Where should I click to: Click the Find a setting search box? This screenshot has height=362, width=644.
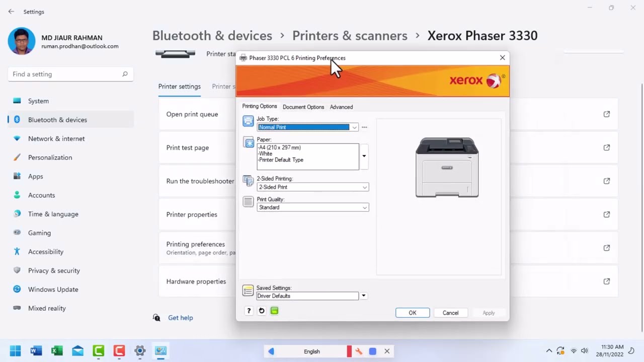[x=70, y=74]
